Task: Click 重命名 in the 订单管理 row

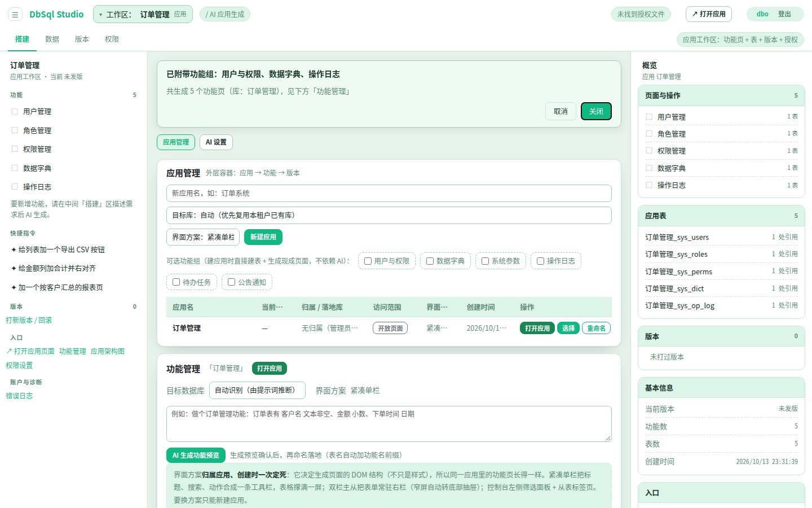Action: (x=596, y=328)
